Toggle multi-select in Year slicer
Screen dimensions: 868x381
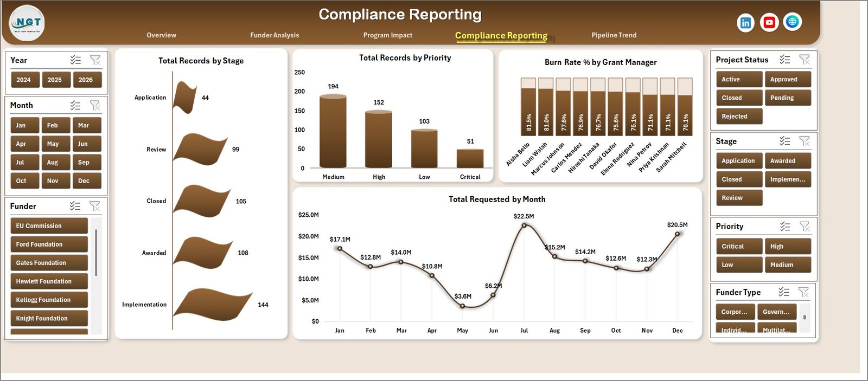click(75, 60)
